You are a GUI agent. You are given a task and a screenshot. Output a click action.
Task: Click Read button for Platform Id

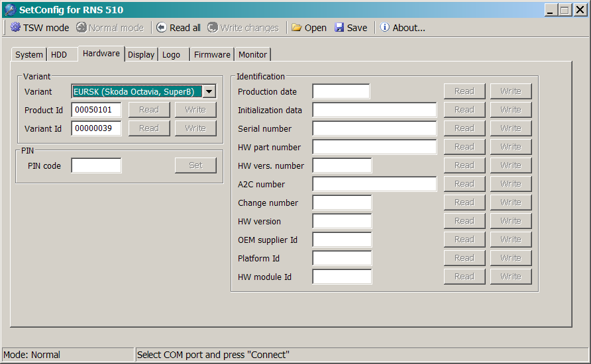[464, 258]
